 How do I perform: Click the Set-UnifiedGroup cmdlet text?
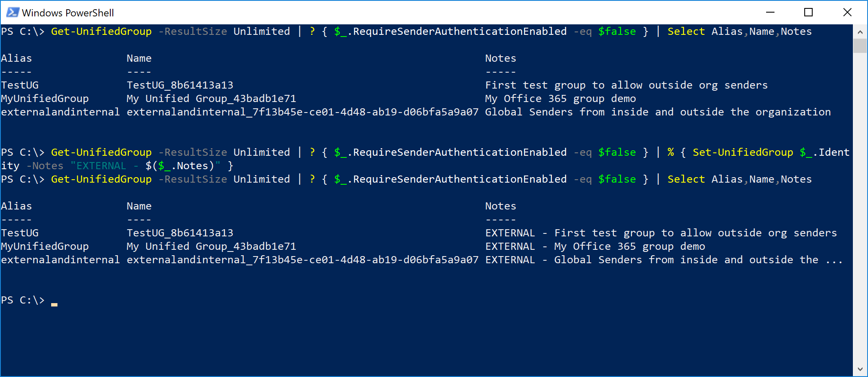coord(743,152)
